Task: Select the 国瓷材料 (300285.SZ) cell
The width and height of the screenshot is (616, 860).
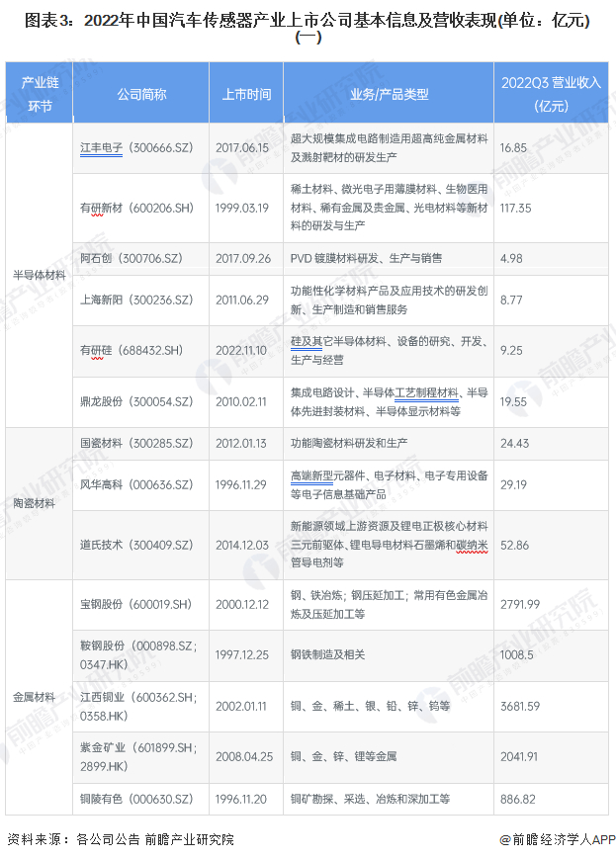Action: (x=141, y=444)
